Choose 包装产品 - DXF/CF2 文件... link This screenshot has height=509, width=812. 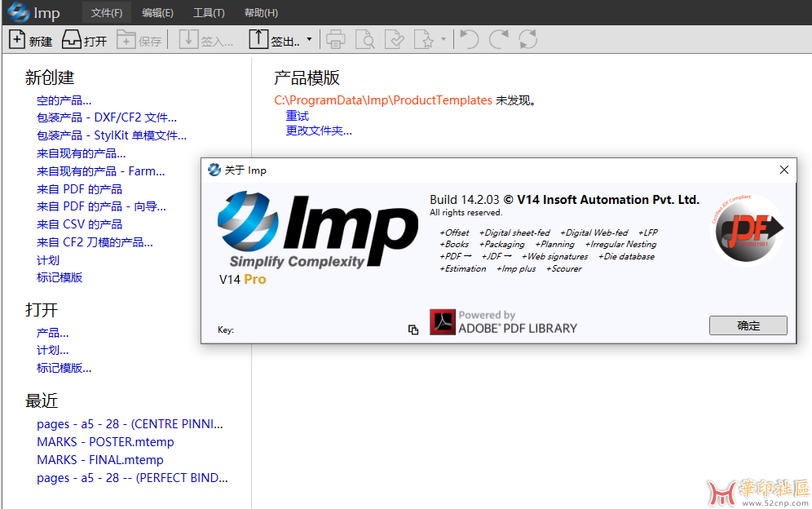click(x=107, y=117)
